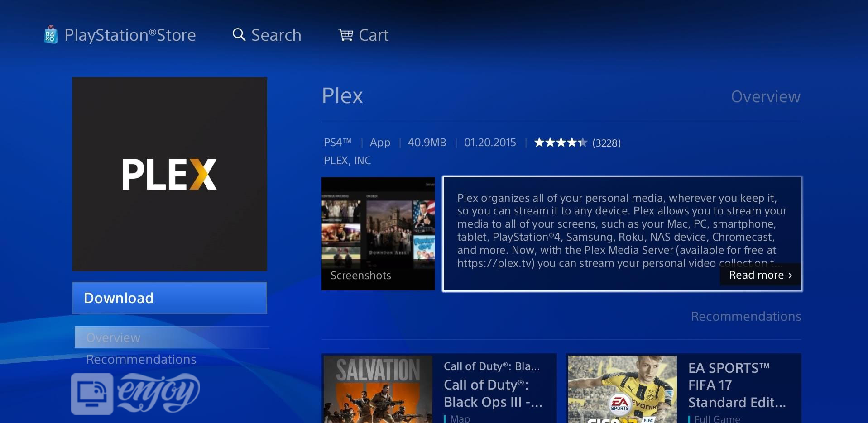Select Recommendations in the left menu
Screen dimensions: 868x423
click(141, 359)
